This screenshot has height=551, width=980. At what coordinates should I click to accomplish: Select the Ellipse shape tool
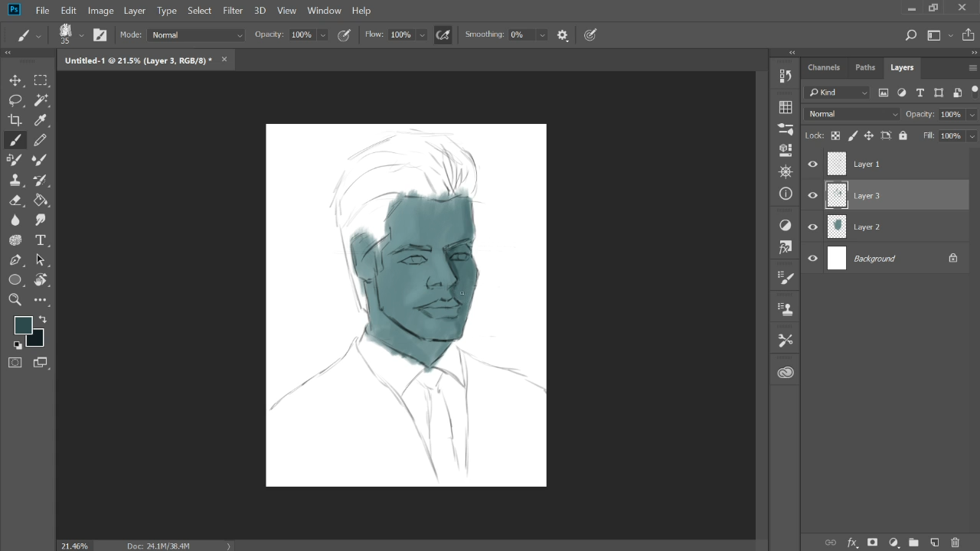tap(15, 280)
